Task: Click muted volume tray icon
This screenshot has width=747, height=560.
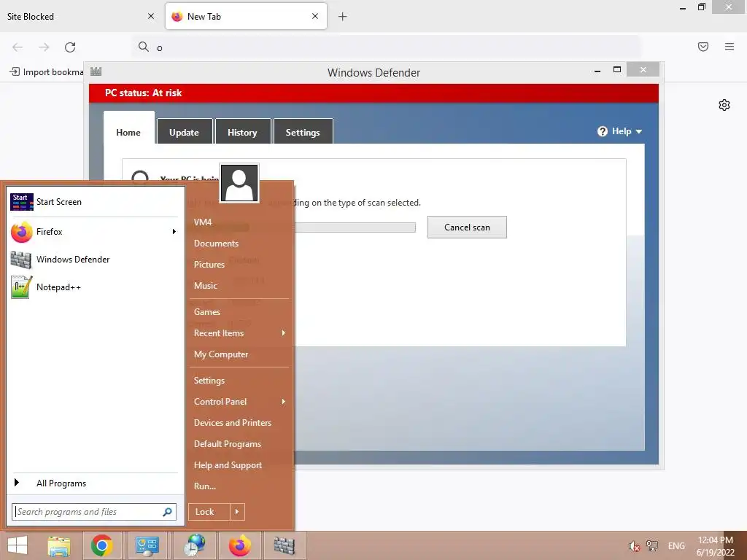Action: [634, 546]
